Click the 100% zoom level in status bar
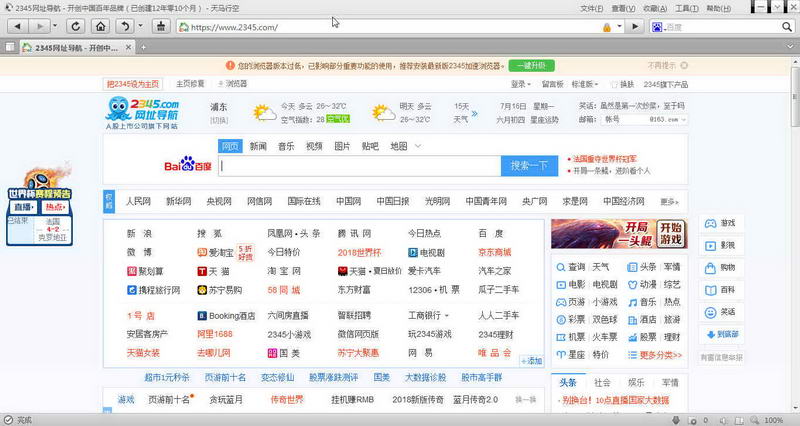The height and width of the screenshot is (426, 800). [x=773, y=420]
